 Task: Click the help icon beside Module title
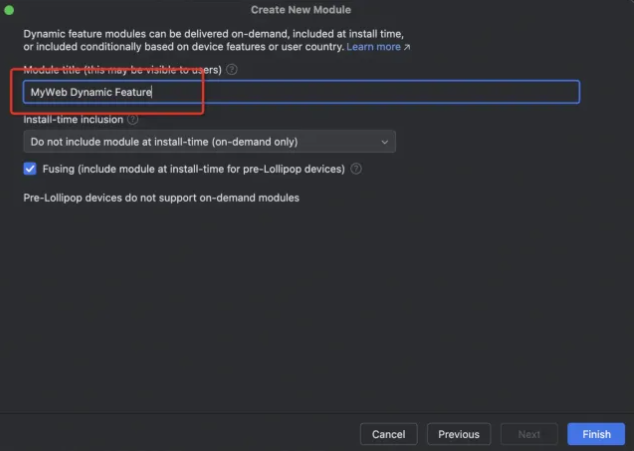[232, 70]
